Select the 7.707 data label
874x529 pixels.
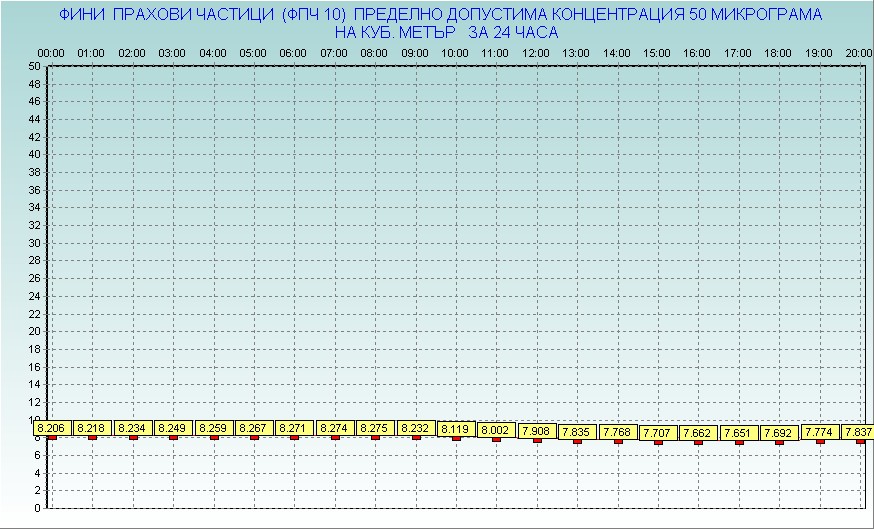pyautogui.click(x=658, y=433)
